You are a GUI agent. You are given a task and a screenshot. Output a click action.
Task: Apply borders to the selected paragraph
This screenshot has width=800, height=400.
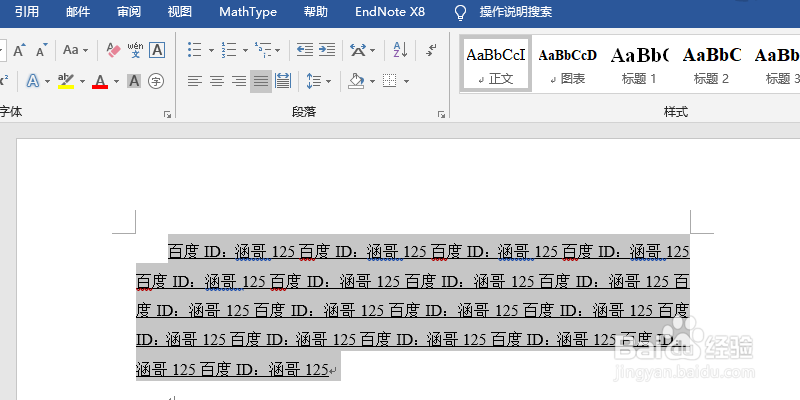[390, 81]
